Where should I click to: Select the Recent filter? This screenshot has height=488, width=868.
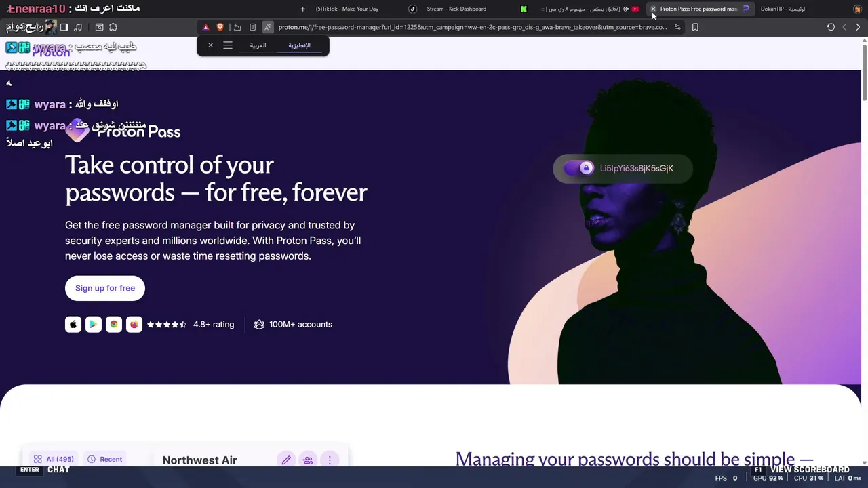tap(104, 459)
